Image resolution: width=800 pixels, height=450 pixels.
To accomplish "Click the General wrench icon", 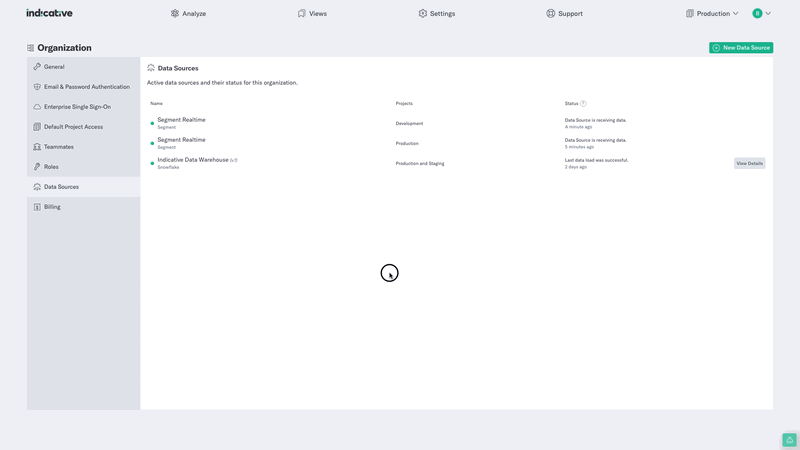I will pyautogui.click(x=37, y=67).
